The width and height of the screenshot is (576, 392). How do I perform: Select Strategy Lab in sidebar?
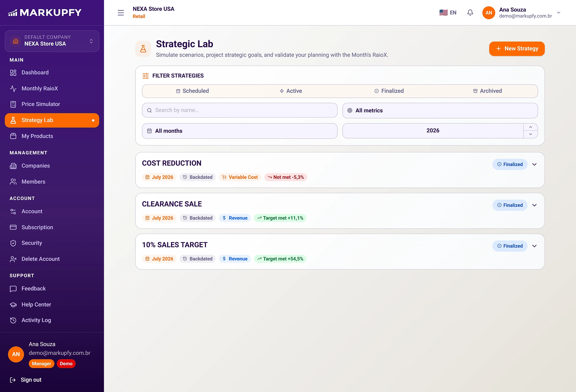[x=52, y=120]
